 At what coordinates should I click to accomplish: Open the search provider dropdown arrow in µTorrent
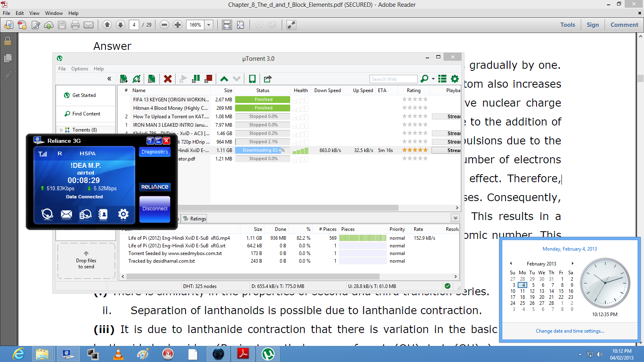(x=433, y=79)
